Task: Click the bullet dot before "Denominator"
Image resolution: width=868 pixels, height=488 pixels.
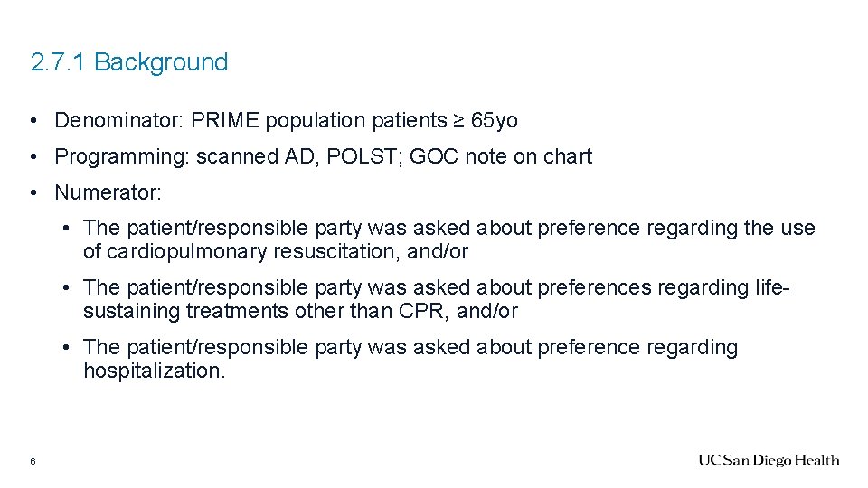Action: (x=33, y=120)
